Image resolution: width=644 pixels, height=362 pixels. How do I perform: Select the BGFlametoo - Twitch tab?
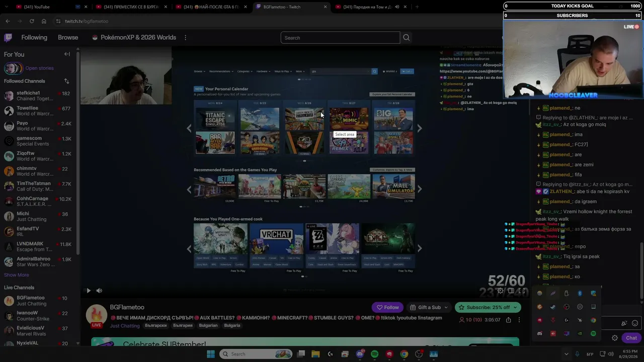tap(292, 7)
